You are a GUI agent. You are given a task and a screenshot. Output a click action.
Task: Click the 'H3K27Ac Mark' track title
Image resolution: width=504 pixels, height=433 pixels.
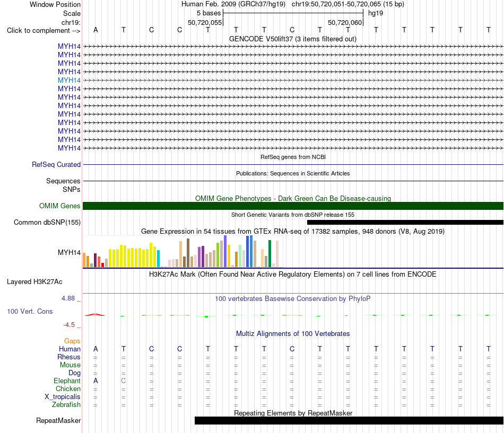pyautogui.click(x=293, y=275)
